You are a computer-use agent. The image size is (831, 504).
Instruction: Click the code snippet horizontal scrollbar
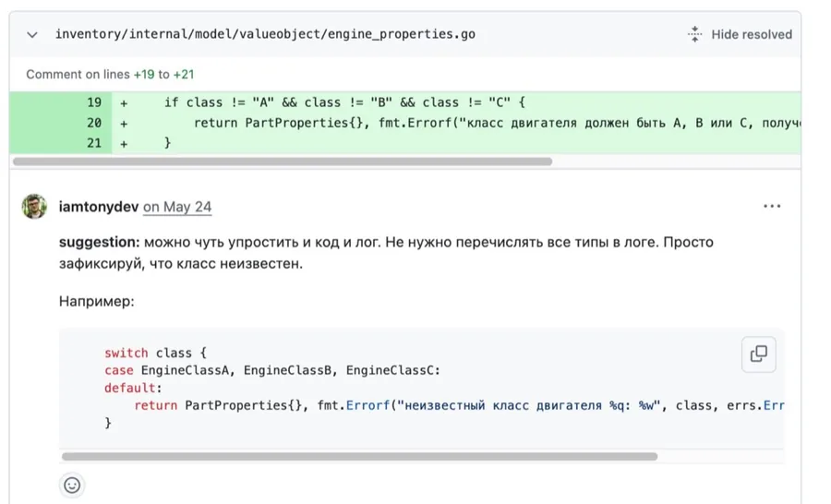point(359,456)
